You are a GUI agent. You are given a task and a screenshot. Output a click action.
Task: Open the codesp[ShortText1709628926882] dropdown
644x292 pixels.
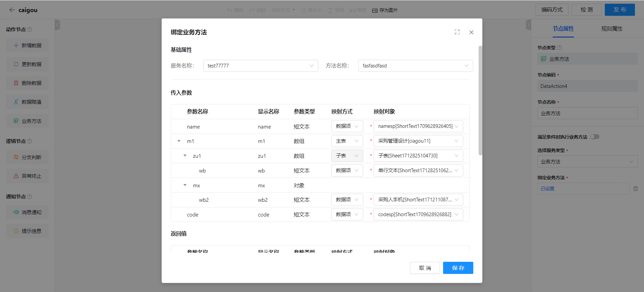(418, 214)
